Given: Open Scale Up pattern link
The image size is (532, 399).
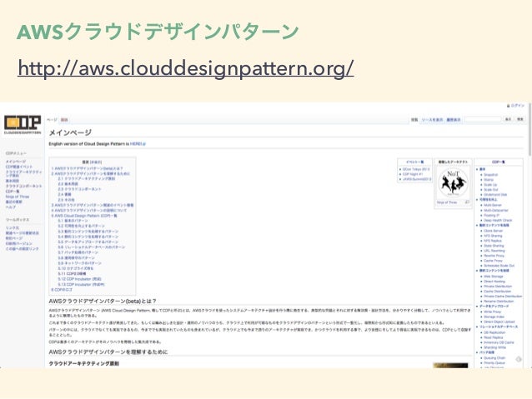Looking at the screenshot, I should click(490, 185).
